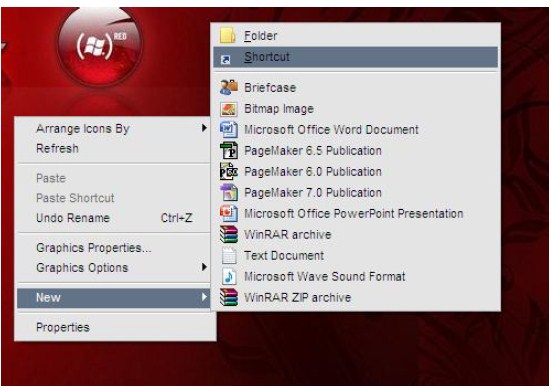Choose the highlighted Shortcut label
This screenshot has height=390, width=552.
tap(267, 57)
